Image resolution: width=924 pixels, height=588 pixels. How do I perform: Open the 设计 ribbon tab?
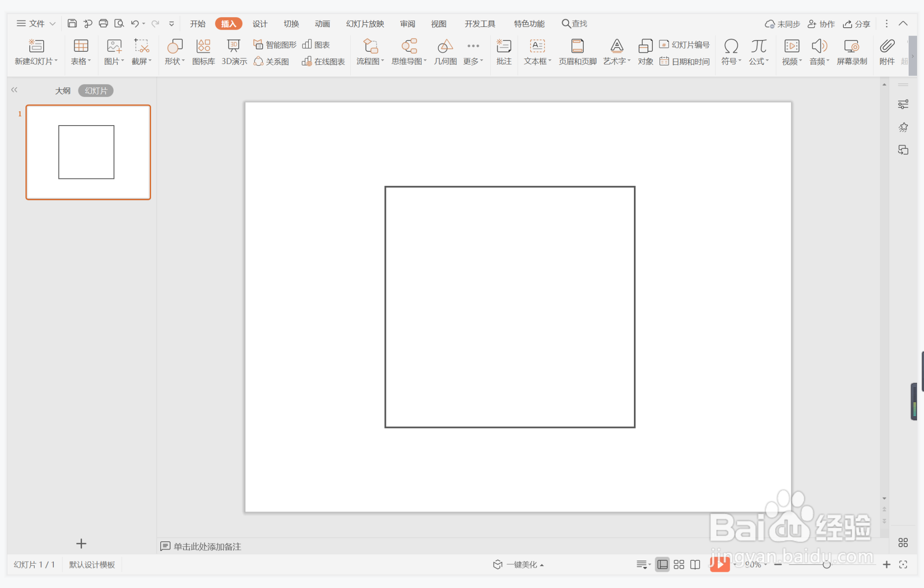(x=259, y=24)
